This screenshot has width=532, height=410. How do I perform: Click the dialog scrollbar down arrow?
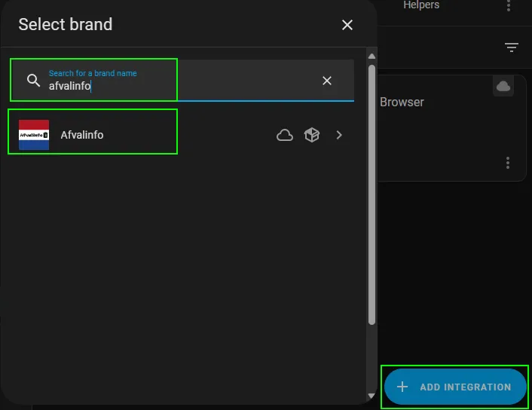click(x=371, y=396)
